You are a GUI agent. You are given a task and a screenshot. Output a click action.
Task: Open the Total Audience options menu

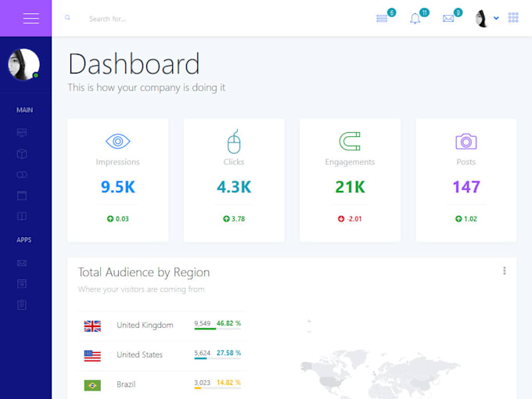point(504,271)
